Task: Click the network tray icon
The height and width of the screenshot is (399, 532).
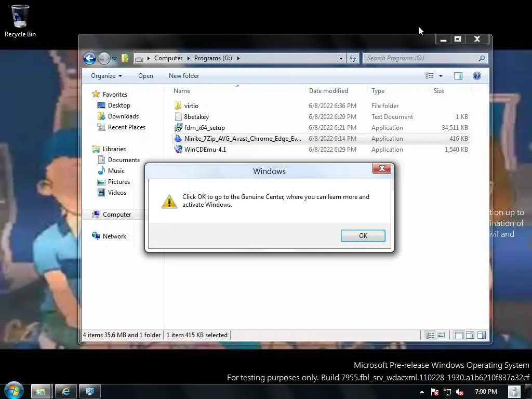Action: click(447, 392)
